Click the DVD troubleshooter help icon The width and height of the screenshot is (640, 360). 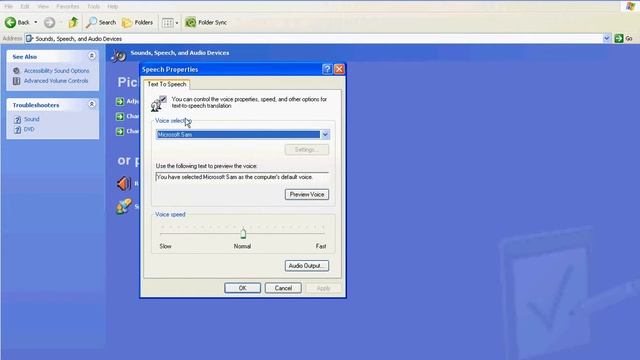click(x=17, y=130)
